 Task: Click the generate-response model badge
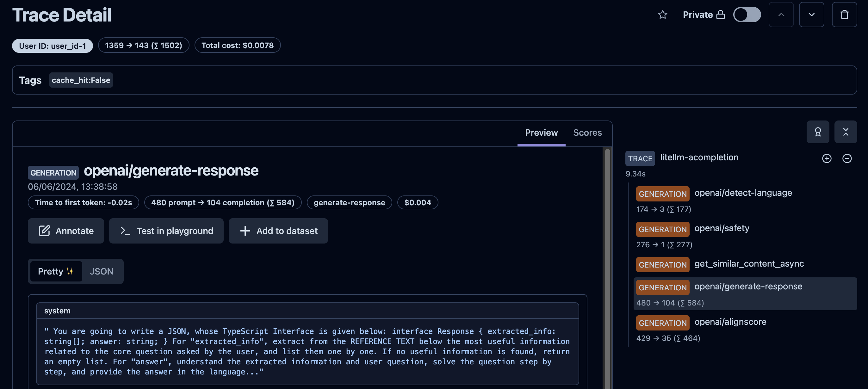coord(349,202)
